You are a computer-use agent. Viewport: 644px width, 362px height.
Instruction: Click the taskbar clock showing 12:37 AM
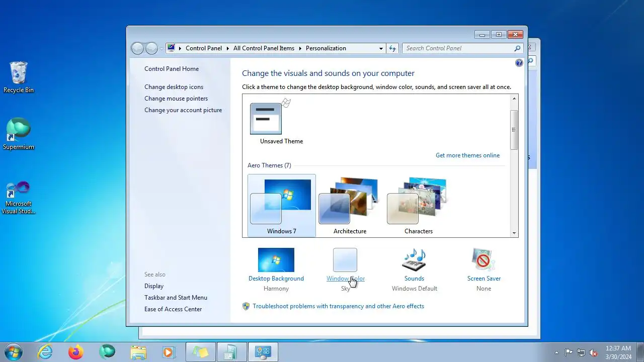[618, 352]
